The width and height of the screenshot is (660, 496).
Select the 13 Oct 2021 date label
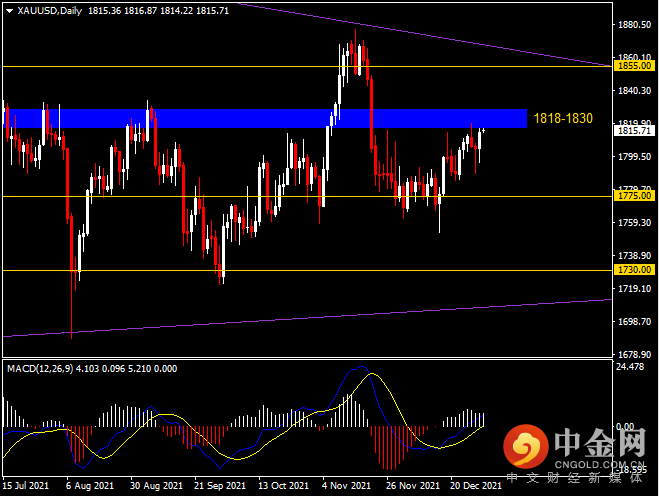click(283, 485)
